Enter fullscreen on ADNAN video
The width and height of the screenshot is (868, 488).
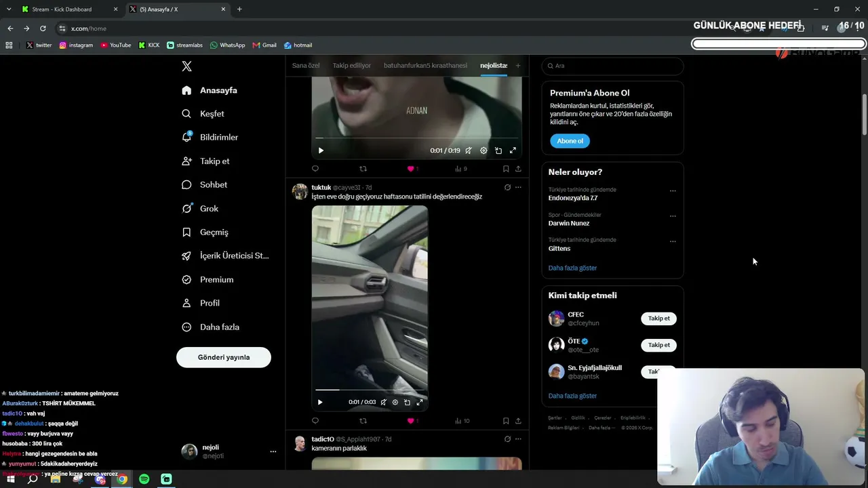(x=513, y=150)
